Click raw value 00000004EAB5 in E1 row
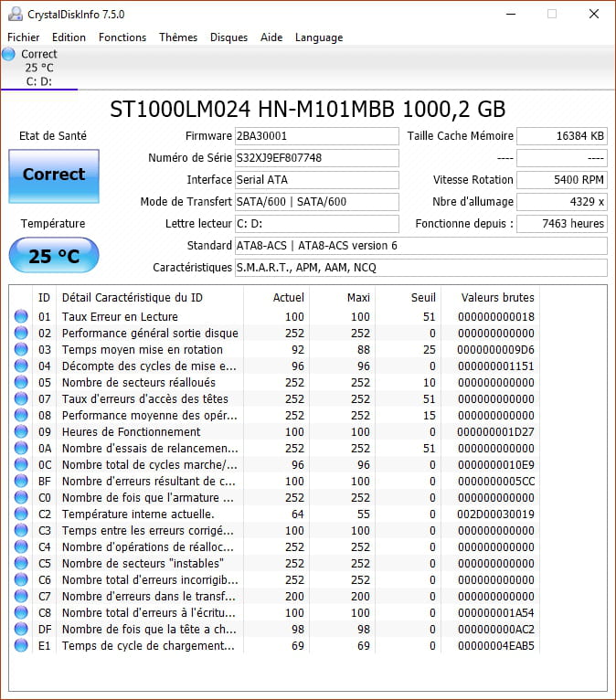The width and height of the screenshot is (616, 700). pyautogui.click(x=495, y=645)
